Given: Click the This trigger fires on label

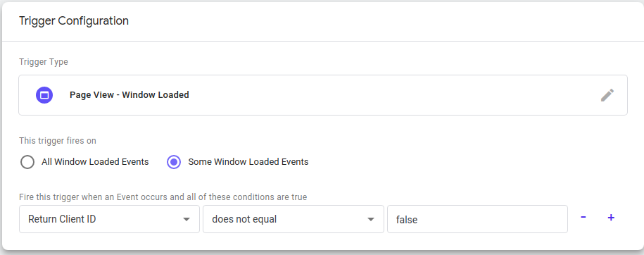Looking at the screenshot, I should point(58,141).
